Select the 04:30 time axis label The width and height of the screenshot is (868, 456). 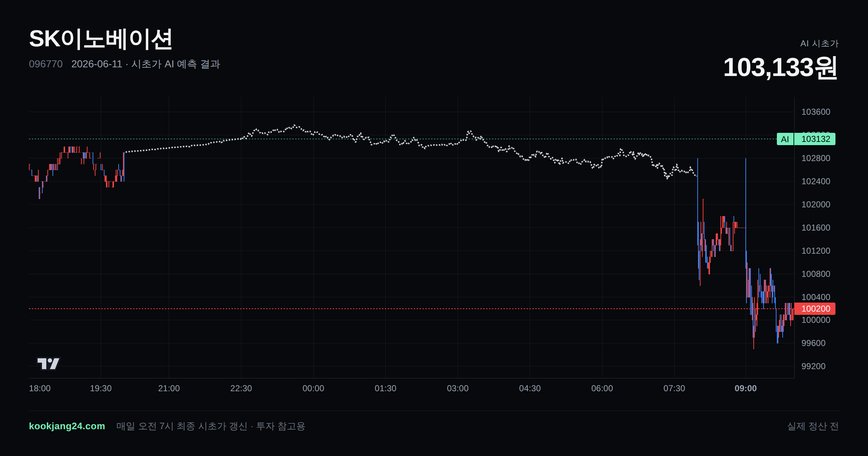pyautogui.click(x=530, y=388)
